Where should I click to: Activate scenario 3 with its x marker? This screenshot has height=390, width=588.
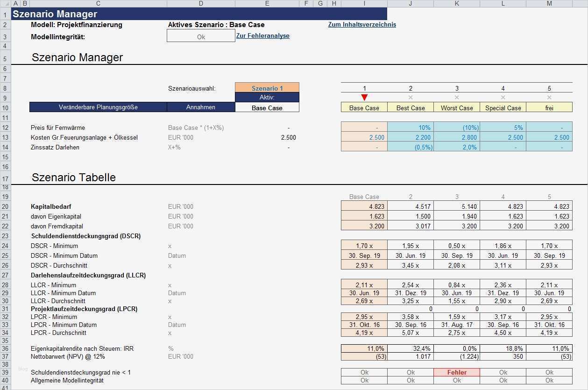[457, 98]
